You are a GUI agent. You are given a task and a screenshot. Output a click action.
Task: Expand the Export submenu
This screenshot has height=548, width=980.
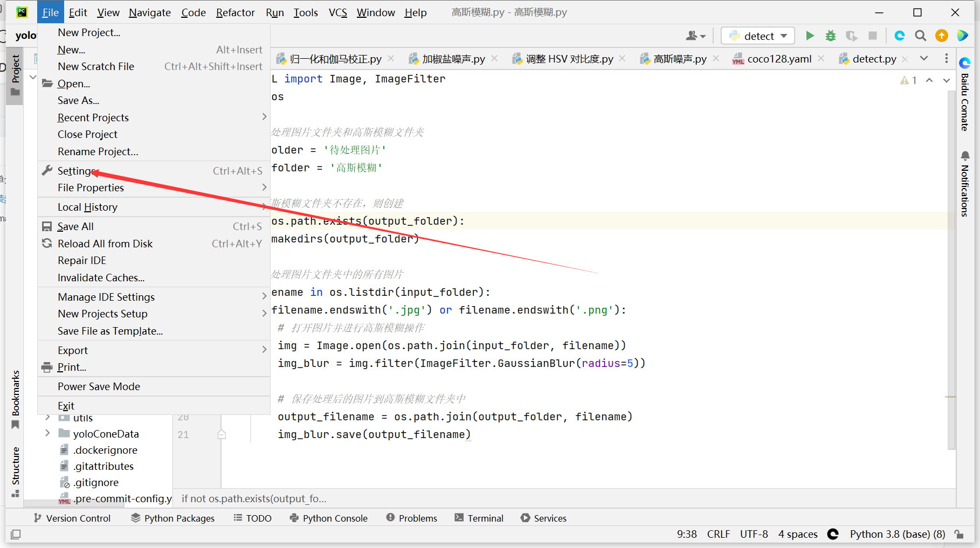154,350
